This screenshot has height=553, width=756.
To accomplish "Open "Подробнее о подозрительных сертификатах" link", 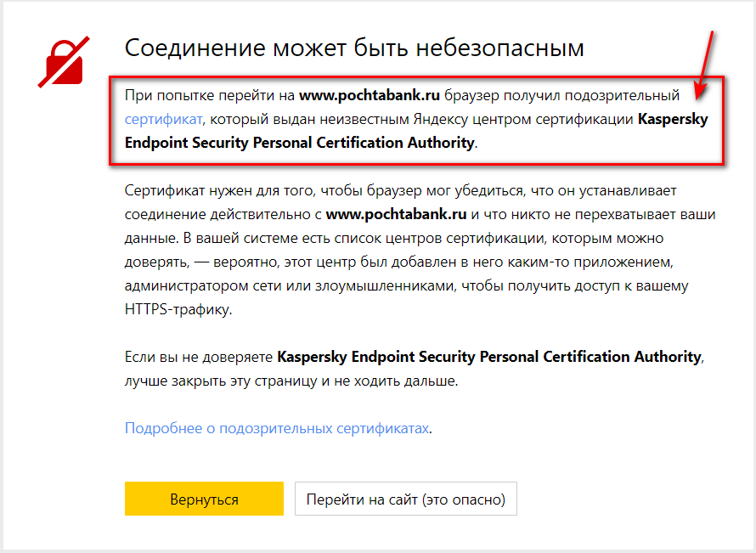I will click(x=277, y=428).
